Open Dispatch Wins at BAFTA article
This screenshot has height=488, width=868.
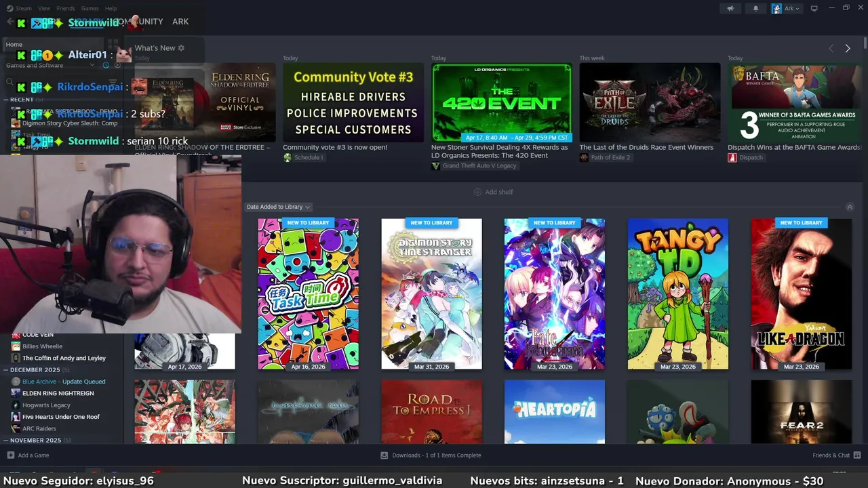point(794,147)
